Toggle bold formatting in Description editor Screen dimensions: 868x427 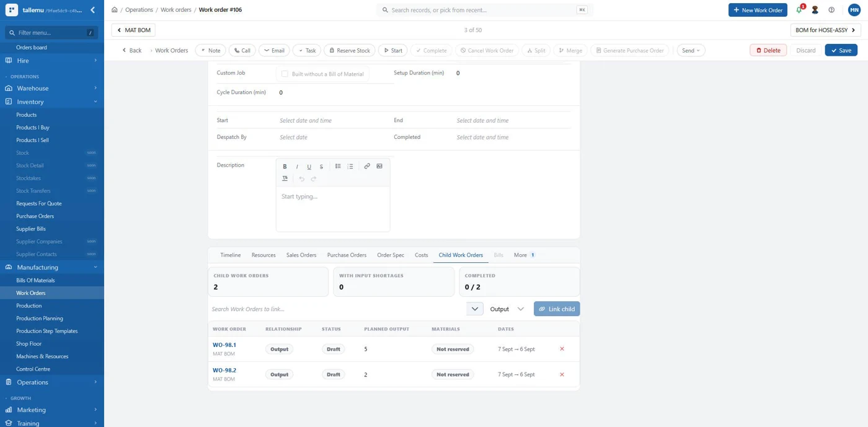[285, 166]
